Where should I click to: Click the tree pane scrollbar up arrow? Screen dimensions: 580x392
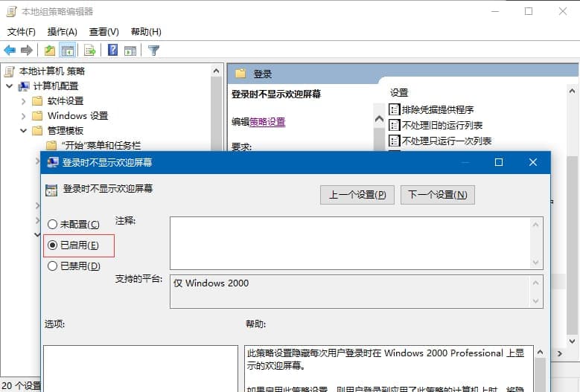coord(217,71)
